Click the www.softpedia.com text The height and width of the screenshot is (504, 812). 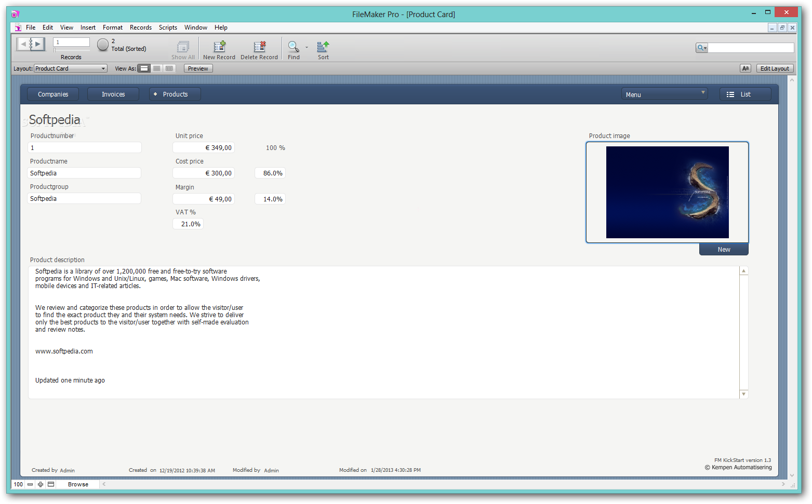(64, 351)
